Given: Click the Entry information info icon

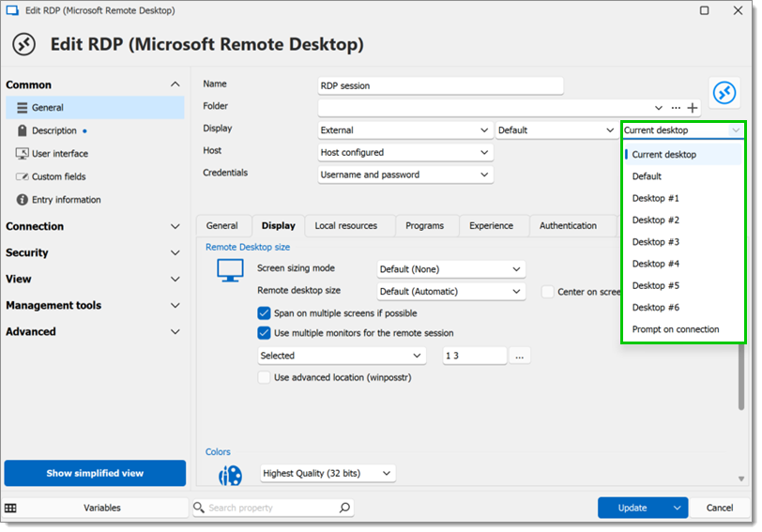Looking at the screenshot, I should pos(22,199).
